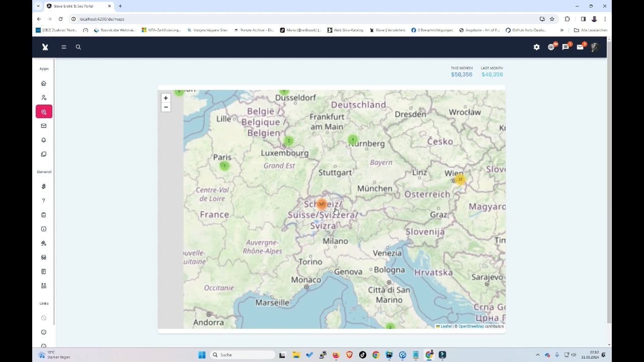Click the user search sidebar icon
Viewport: 644px width, 362px height.
(x=44, y=98)
